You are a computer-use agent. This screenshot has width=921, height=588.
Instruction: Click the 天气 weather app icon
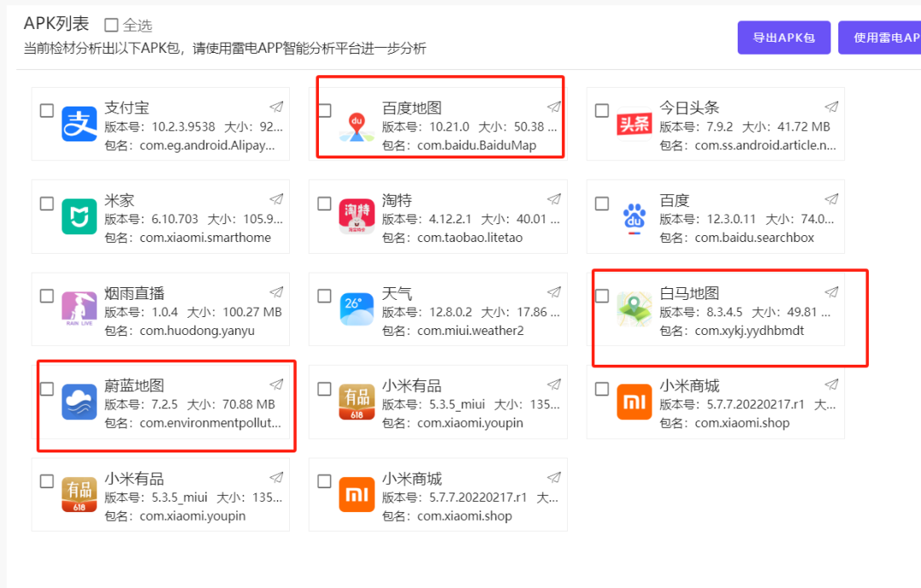coord(356,308)
